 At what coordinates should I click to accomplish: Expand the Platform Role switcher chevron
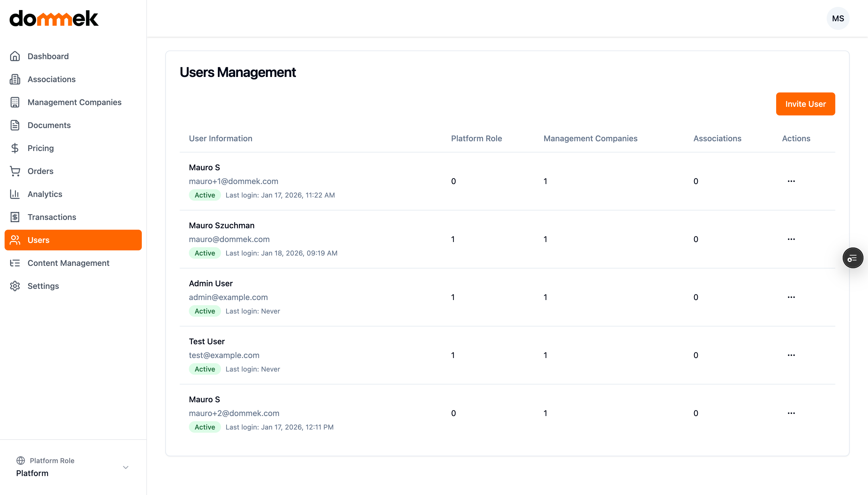(126, 467)
